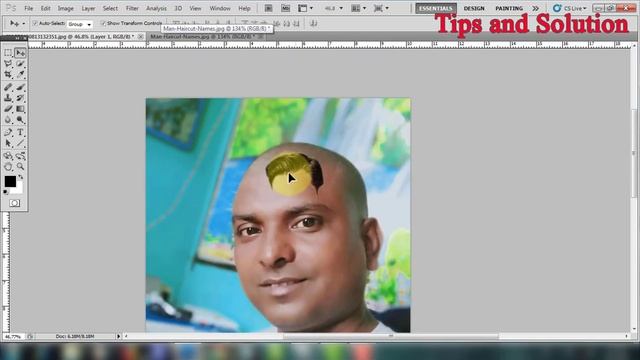
Task: Select the Hand tool
Action: tap(8, 167)
